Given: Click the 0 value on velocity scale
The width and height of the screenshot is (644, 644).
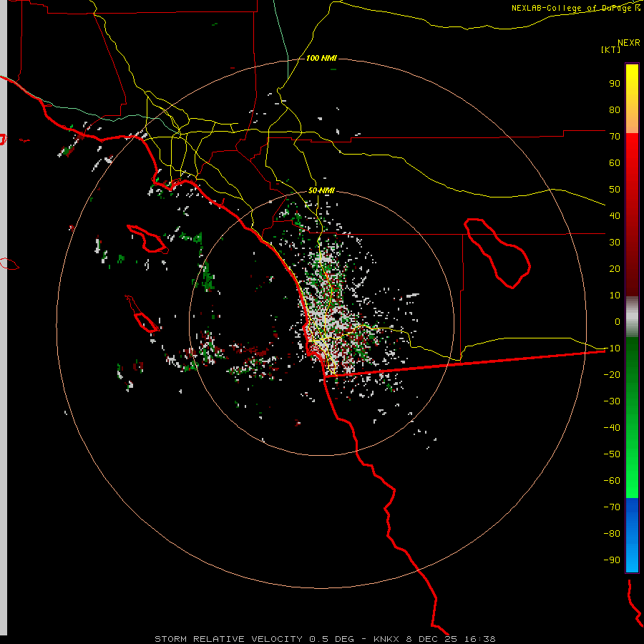Looking at the screenshot, I should (x=618, y=321).
